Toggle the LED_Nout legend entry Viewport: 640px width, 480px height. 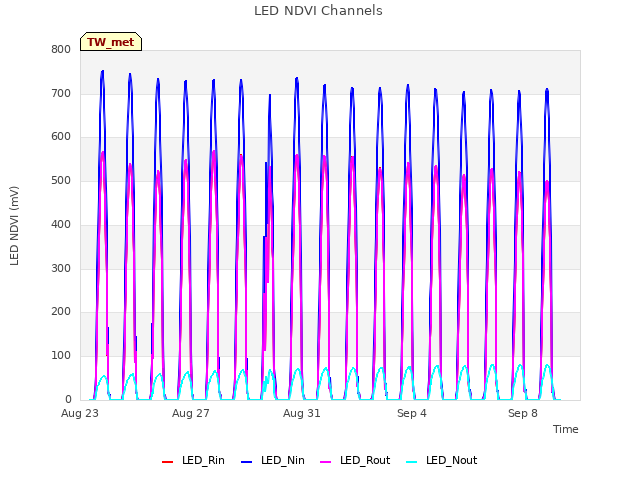point(442,461)
